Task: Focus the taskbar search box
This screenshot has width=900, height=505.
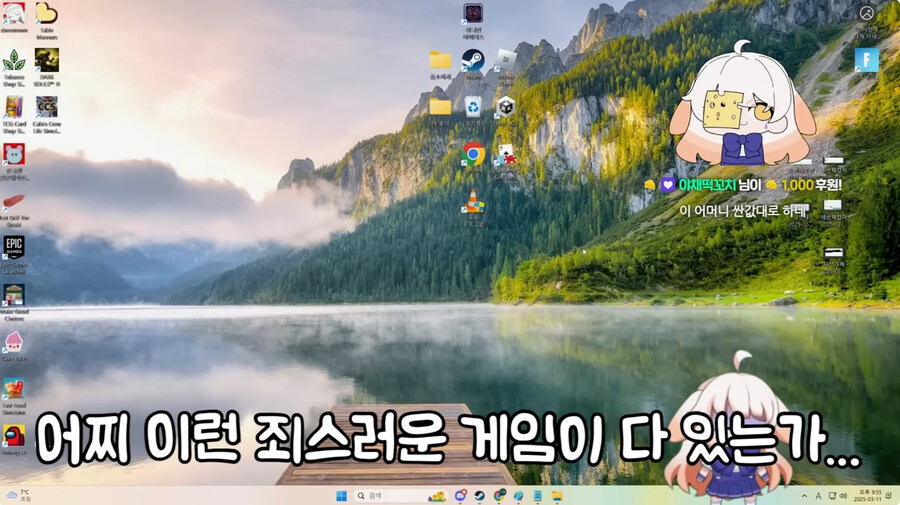Action: click(x=400, y=496)
